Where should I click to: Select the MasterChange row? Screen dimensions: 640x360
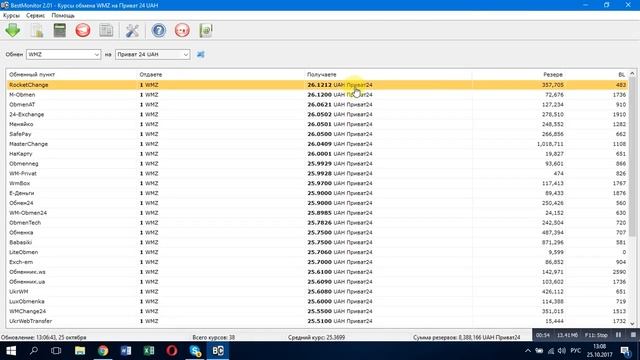[x=318, y=144]
